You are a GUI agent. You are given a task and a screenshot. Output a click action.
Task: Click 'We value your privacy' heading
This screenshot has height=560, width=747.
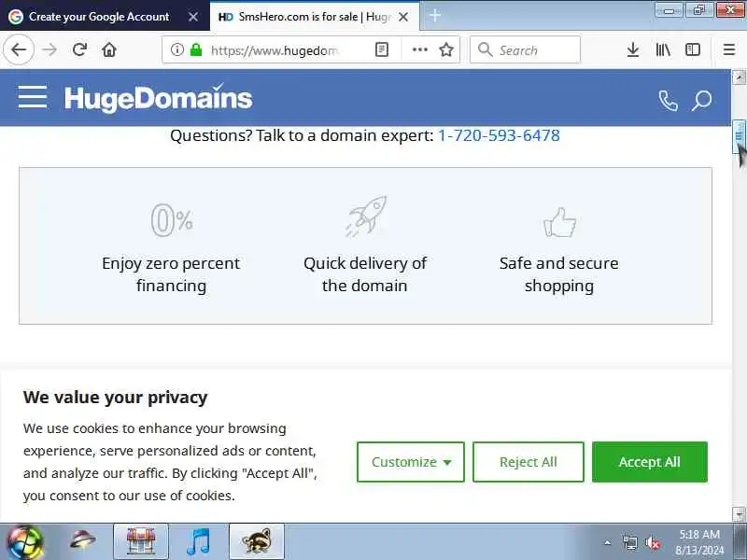115,398
